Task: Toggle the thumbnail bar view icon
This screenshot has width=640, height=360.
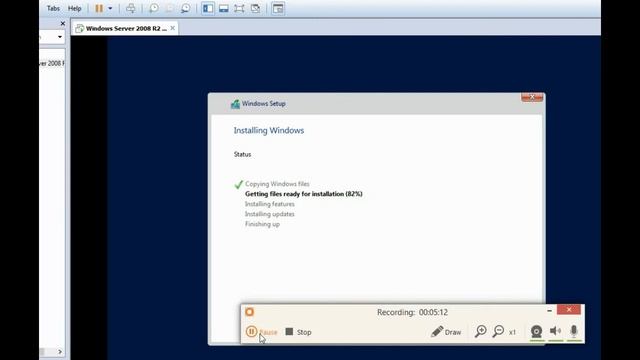Action: tap(224, 8)
